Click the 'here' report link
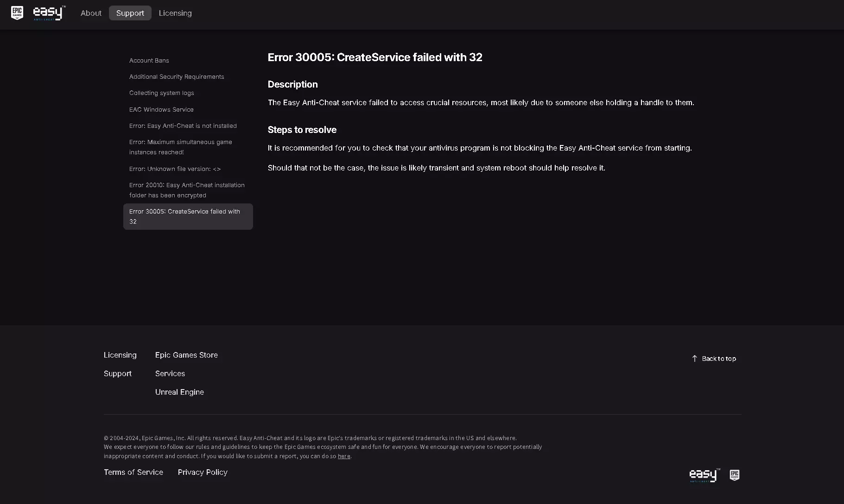This screenshot has height=504, width=844. [344, 456]
